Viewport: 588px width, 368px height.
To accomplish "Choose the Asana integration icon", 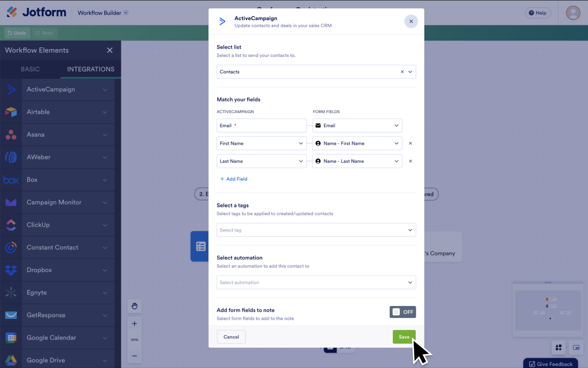I will [x=11, y=135].
